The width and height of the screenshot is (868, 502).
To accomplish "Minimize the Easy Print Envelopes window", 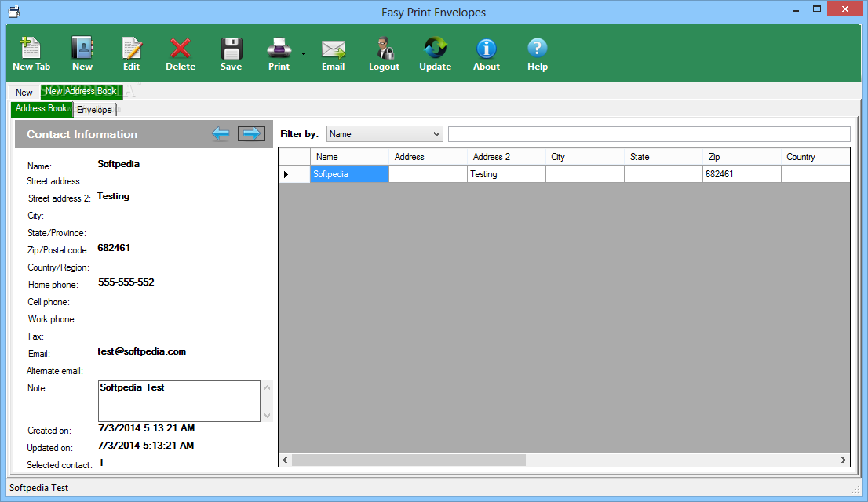I will click(x=796, y=9).
